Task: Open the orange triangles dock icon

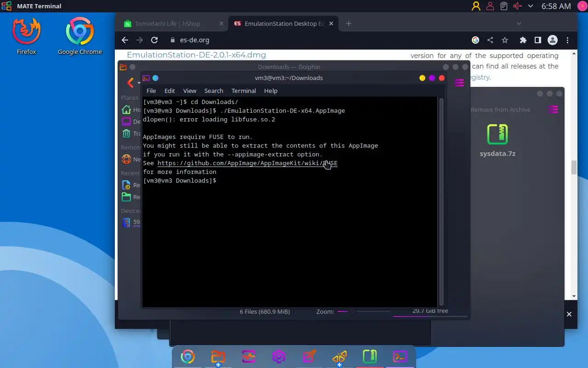Action: pos(339,357)
